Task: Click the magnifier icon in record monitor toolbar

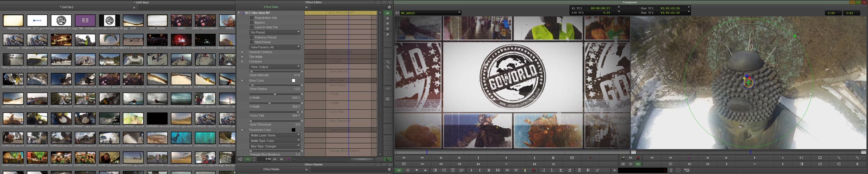Action: pyautogui.click(x=838, y=157)
